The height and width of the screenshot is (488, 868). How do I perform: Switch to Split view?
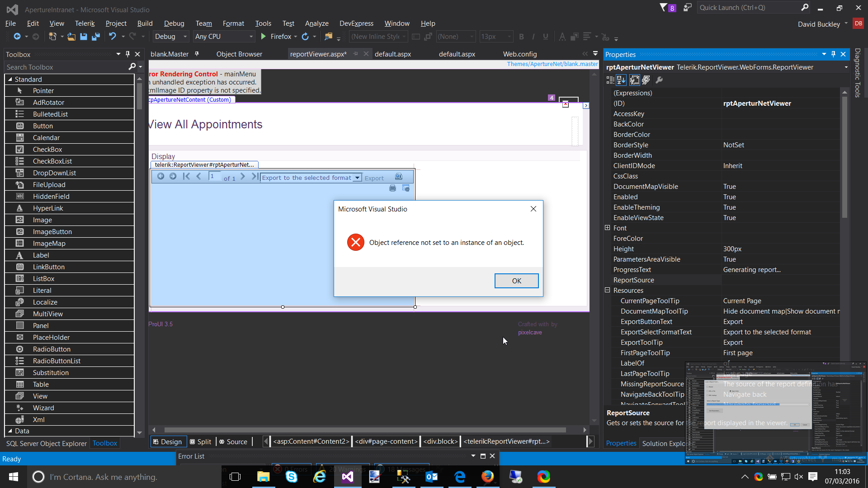click(200, 441)
